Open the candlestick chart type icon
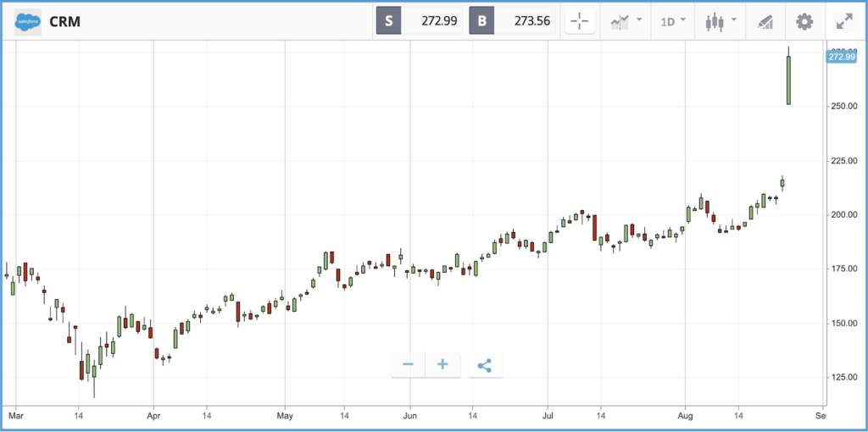The width and height of the screenshot is (868, 432). pyautogui.click(x=715, y=22)
